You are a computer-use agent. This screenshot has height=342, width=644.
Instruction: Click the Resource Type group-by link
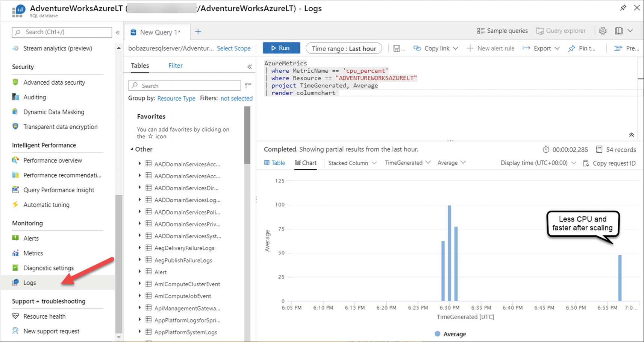[x=176, y=98]
